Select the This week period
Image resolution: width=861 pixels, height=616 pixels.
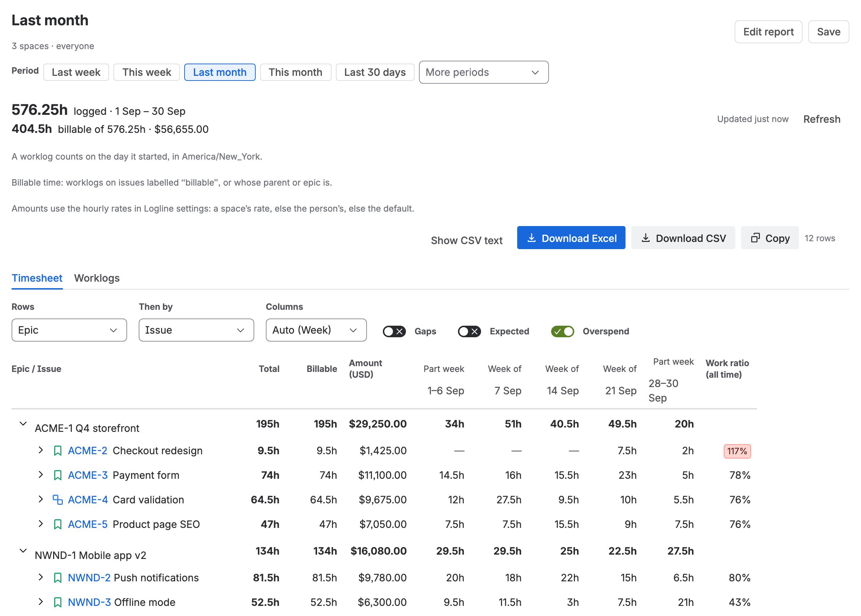point(146,72)
